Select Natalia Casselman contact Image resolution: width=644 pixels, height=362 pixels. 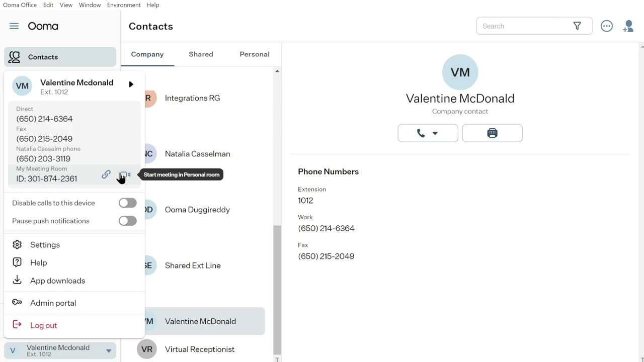[197, 154]
